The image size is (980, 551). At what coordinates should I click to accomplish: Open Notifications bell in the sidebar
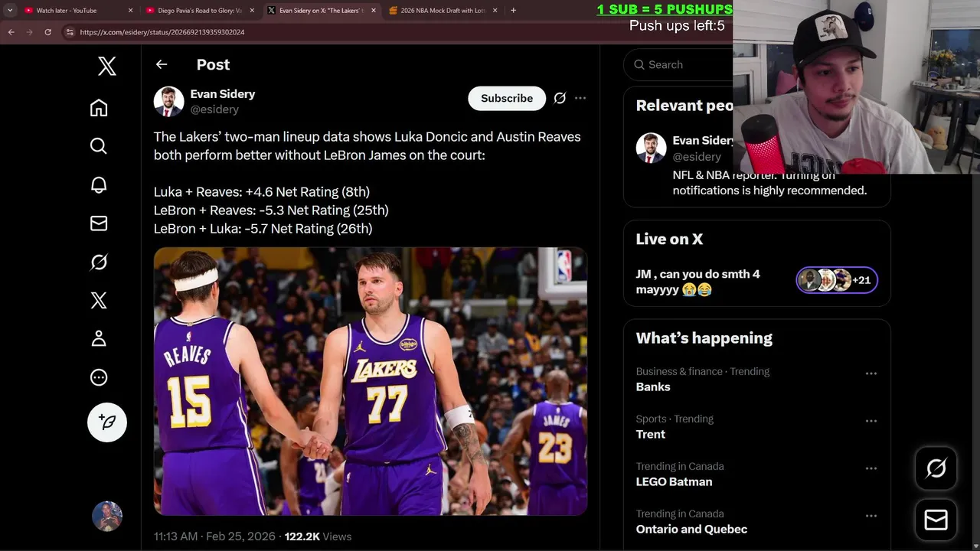tap(99, 185)
